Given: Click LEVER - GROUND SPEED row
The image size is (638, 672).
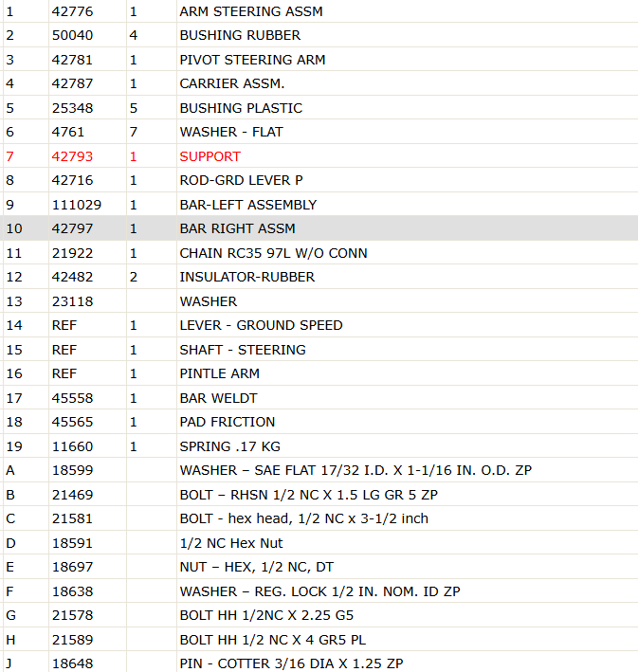Looking at the screenshot, I should [x=319, y=325].
